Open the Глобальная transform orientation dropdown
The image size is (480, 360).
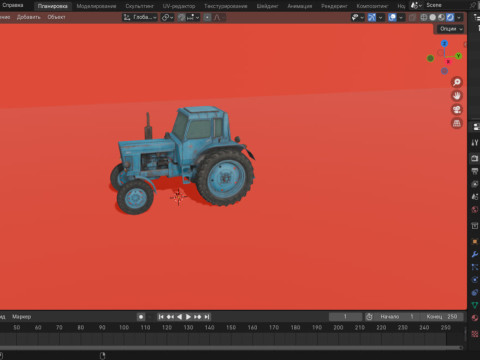[x=140, y=17]
